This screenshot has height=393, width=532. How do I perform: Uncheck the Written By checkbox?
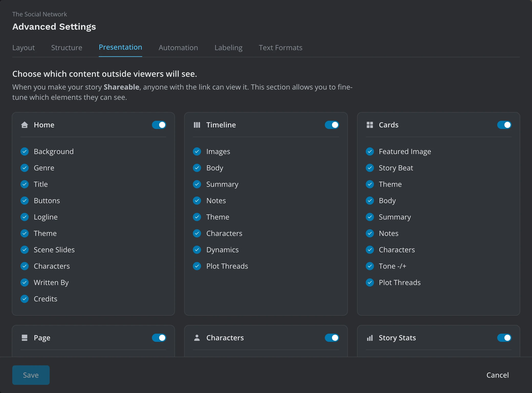click(x=25, y=282)
